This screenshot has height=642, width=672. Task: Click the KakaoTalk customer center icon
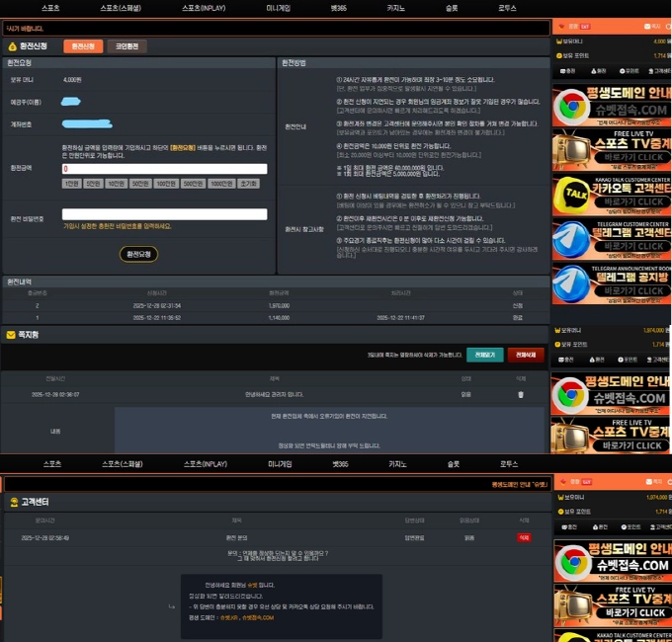tap(571, 192)
